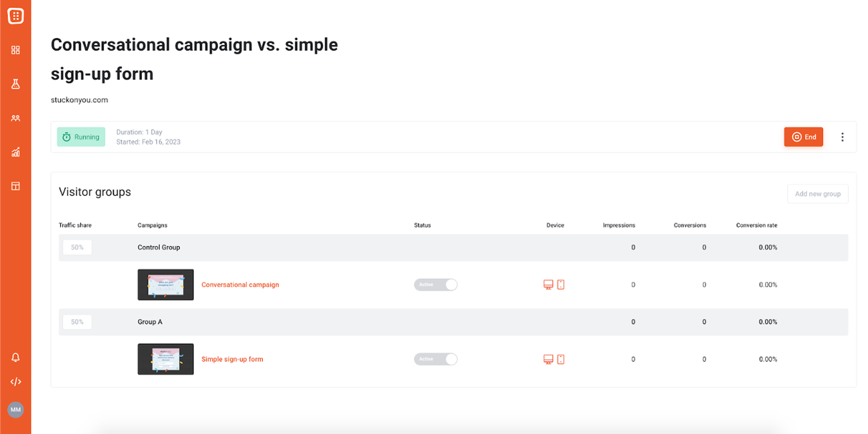This screenshot has width=868, height=434.
Task: Deactivate the Conversational campaign toggle
Action: point(436,285)
